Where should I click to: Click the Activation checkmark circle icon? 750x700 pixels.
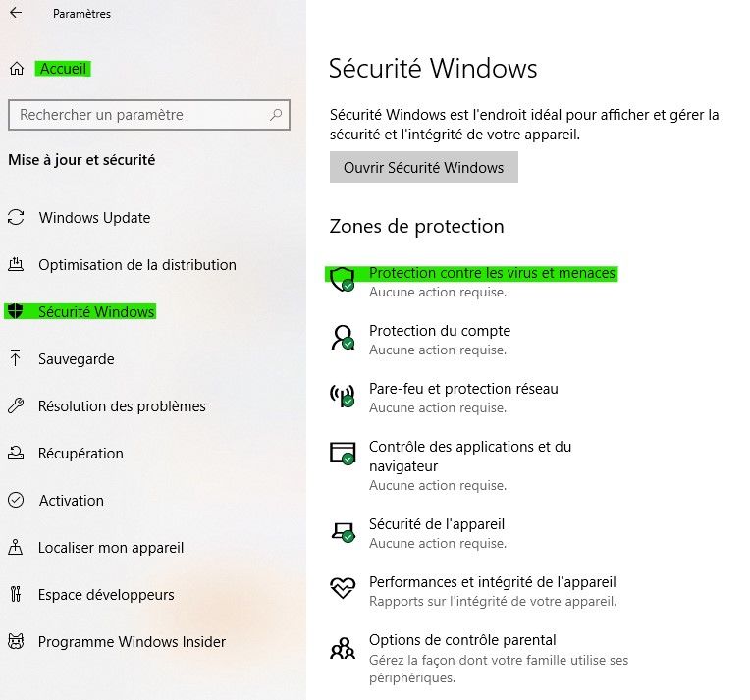click(x=16, y=501)
